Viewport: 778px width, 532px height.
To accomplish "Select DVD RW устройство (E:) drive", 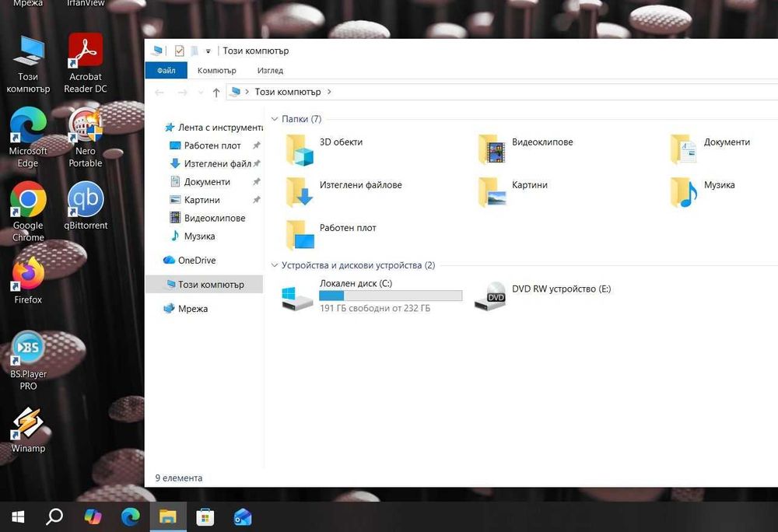I will [542, 296].
